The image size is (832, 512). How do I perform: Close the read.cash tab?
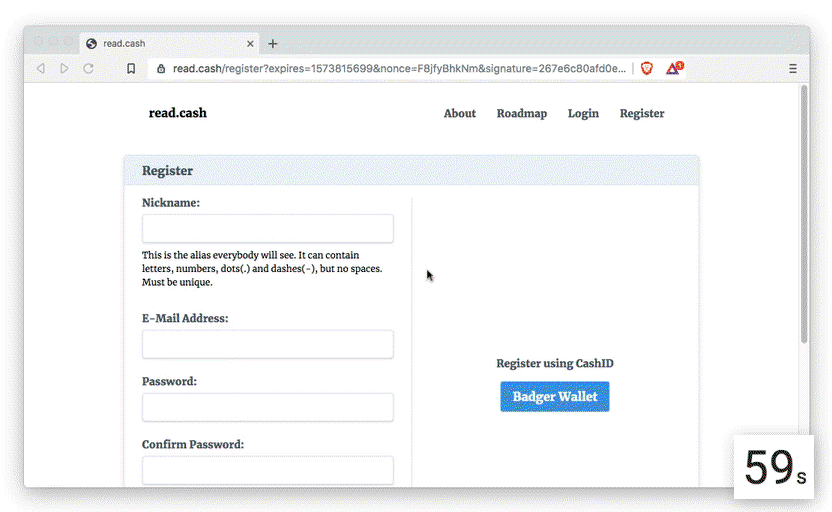coord(250,44)
